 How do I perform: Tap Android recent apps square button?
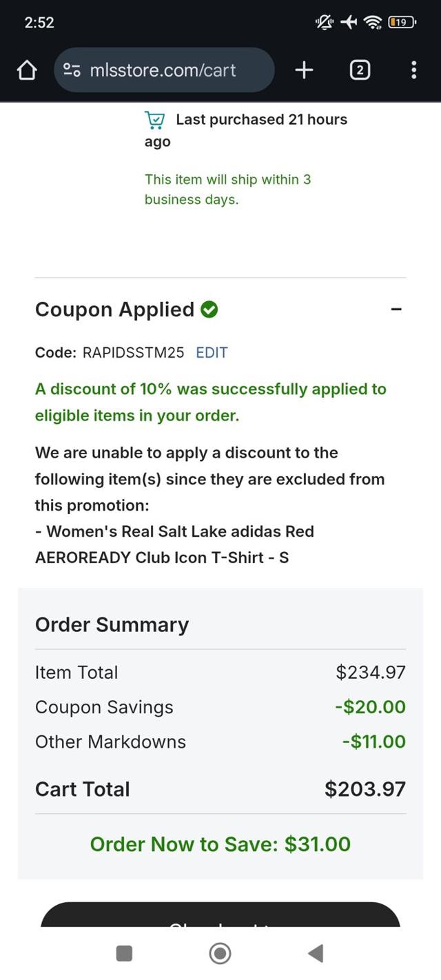click(124, 953)
